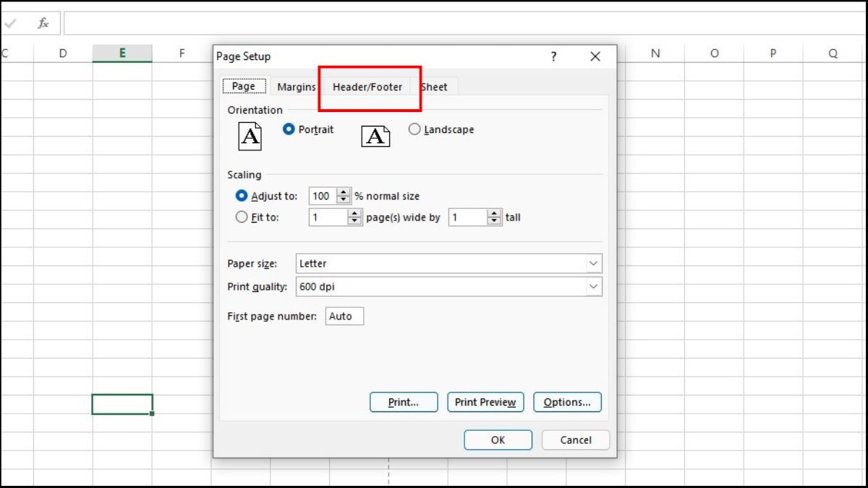Open the Margins tab
The width and height of the screenshot is (868, 488).
297,87
